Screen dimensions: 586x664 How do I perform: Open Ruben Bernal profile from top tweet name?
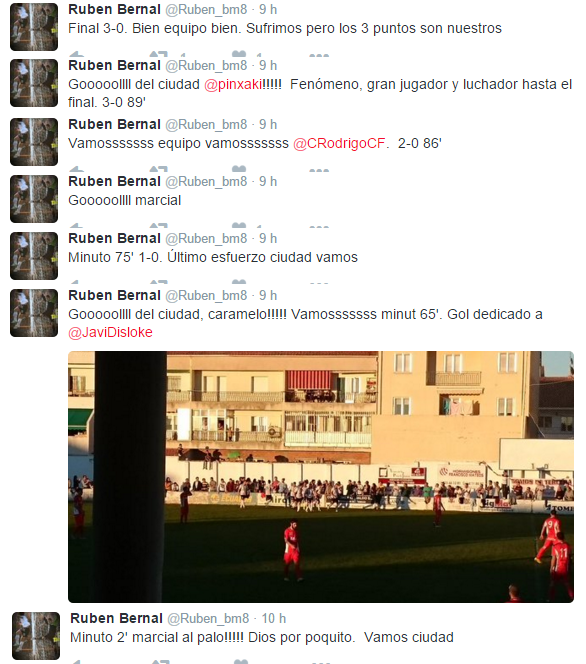[x=114, y=9]
